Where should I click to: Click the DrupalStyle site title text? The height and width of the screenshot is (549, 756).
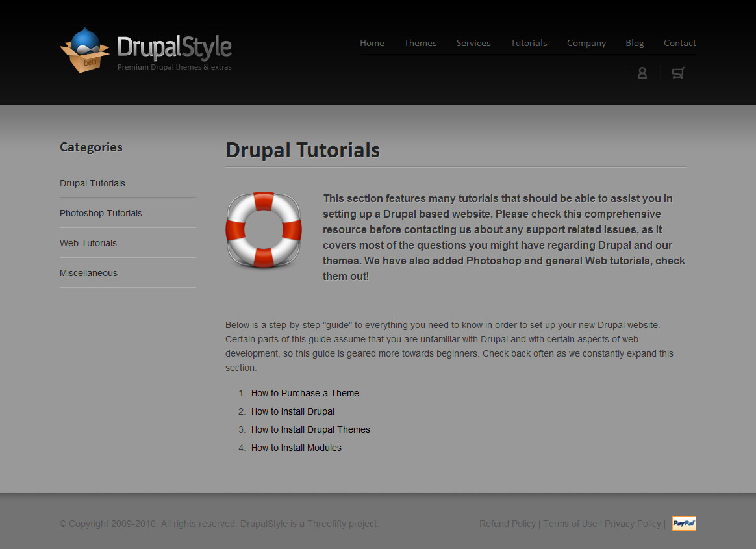[175, 47]
